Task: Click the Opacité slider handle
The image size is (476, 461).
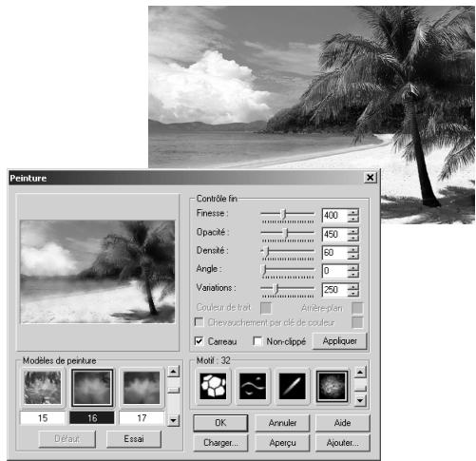Action: click(286, 233)
